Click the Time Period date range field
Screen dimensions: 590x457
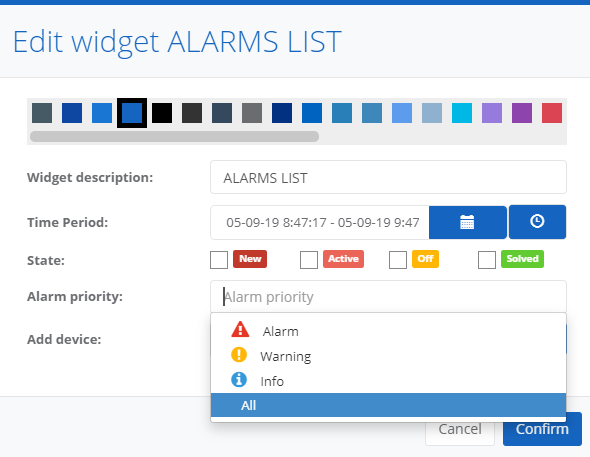click(x=320, y=222)
